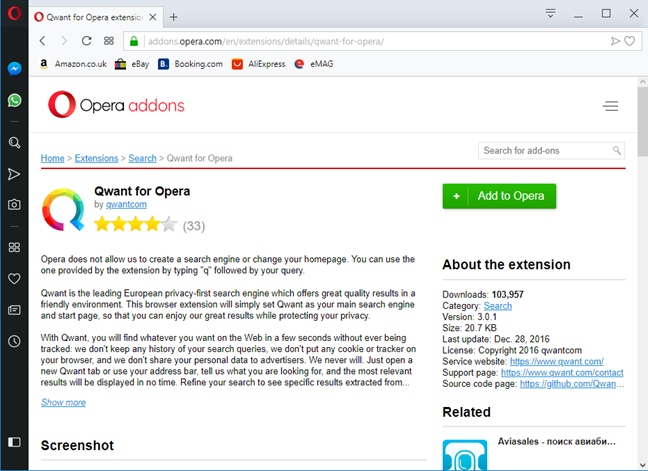Click the (33) ratings count

194,226
